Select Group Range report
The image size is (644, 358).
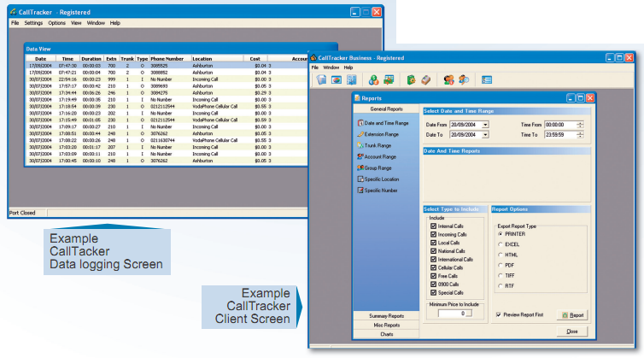tap(374, 167)
